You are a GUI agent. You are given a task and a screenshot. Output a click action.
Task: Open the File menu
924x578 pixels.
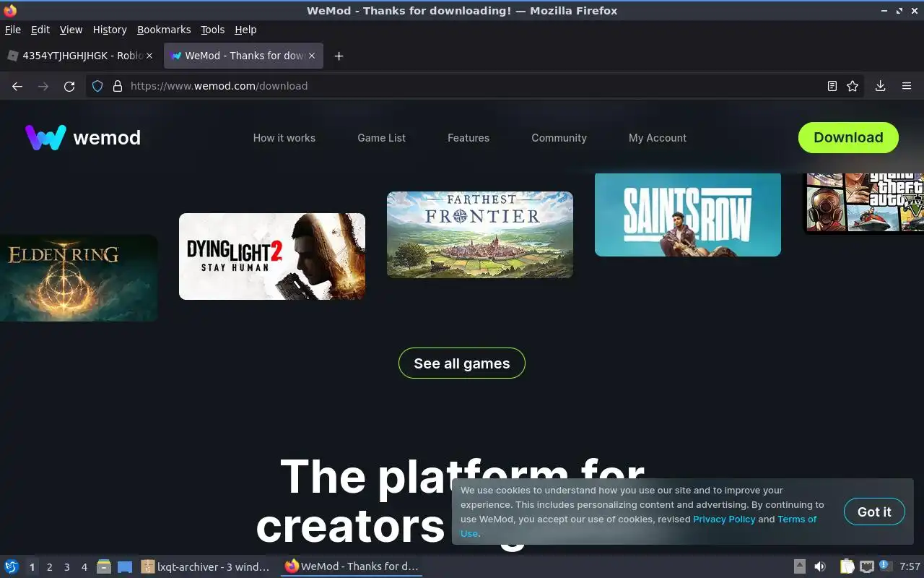pos(13,30)
